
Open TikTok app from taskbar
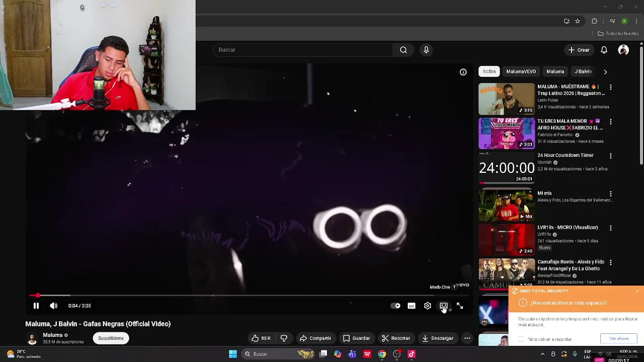tap(412, 354)
